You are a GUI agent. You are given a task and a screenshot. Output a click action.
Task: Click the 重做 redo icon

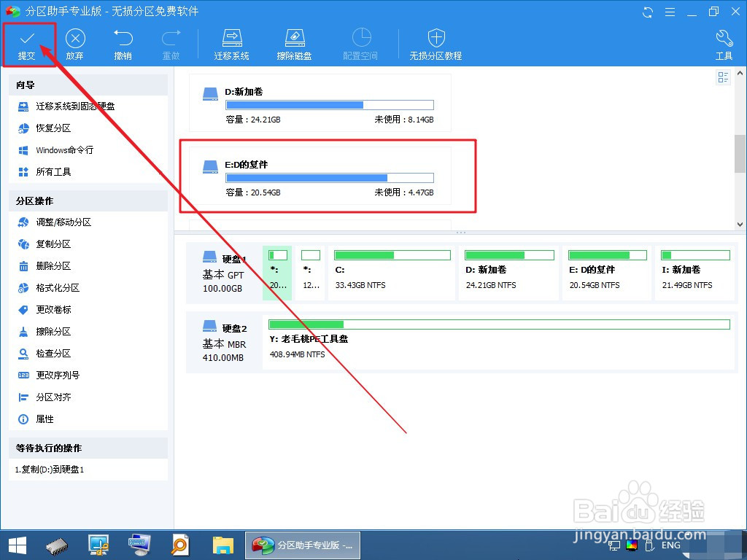coord(171,38)
